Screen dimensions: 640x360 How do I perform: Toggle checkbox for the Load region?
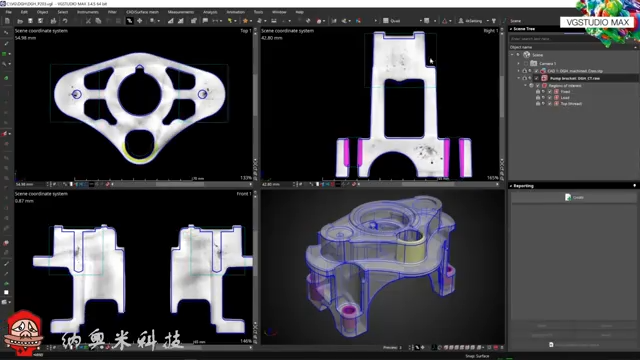pyautogui.click(x=549, y=98)
